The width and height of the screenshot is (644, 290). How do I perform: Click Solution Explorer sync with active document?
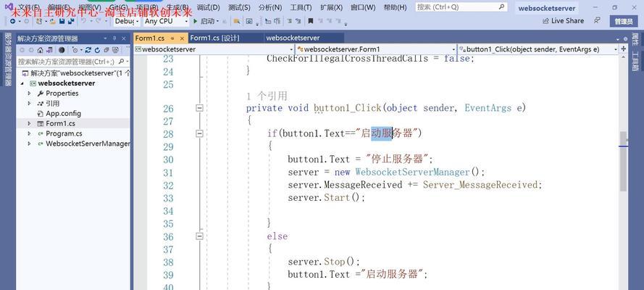[88, 50]
